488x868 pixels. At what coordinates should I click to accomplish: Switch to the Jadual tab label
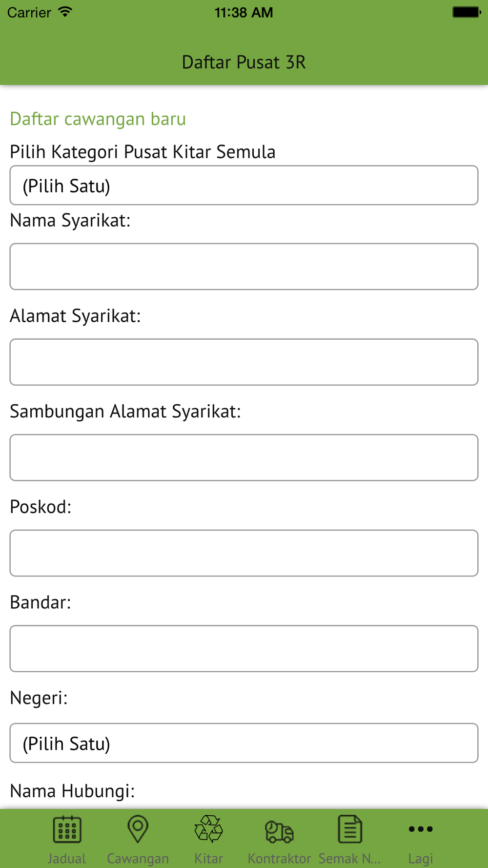coord(67,858)
